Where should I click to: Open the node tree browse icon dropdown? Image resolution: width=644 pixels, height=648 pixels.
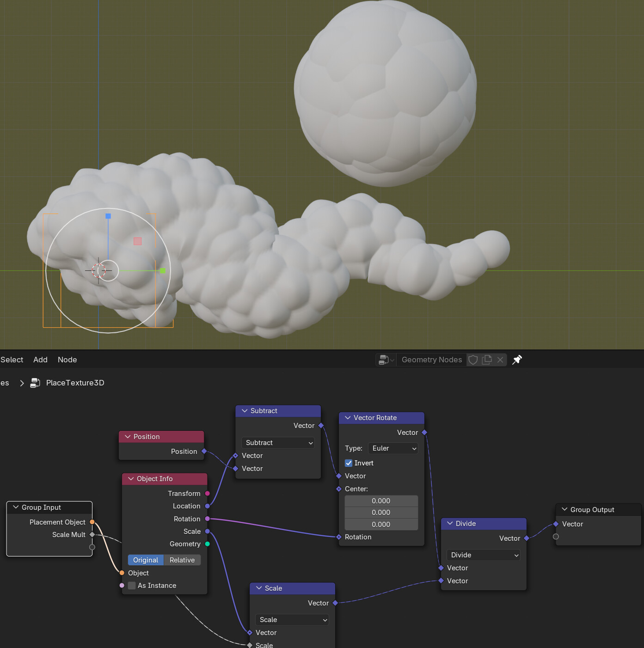tap(386, 360)
